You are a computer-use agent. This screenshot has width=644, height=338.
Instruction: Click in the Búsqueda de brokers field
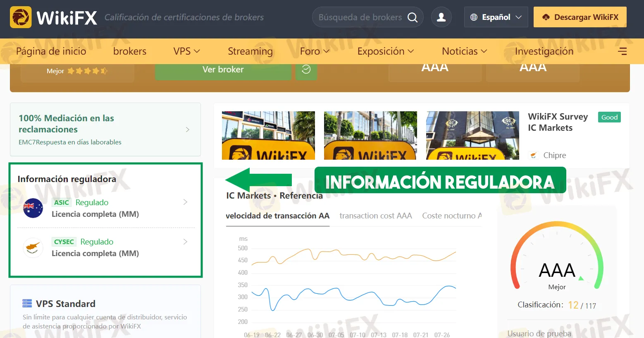click(360, 17)
